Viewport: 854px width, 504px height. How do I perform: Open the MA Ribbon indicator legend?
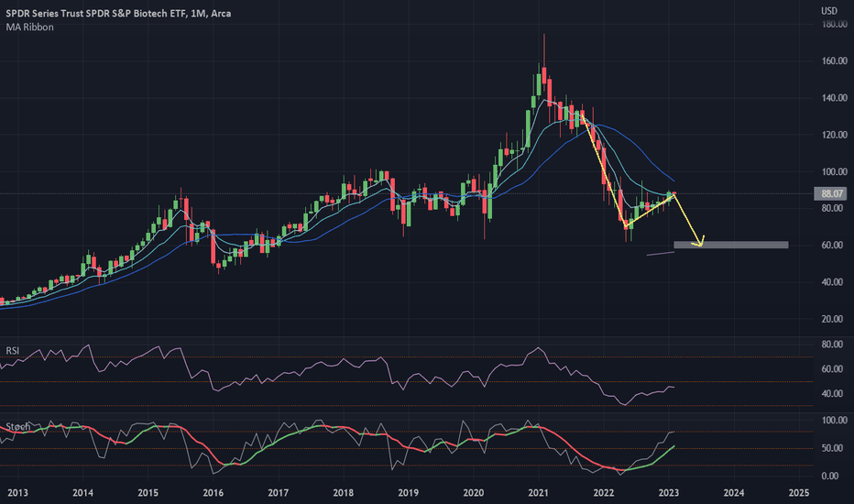pyautogui.click(x=30, y=27)
